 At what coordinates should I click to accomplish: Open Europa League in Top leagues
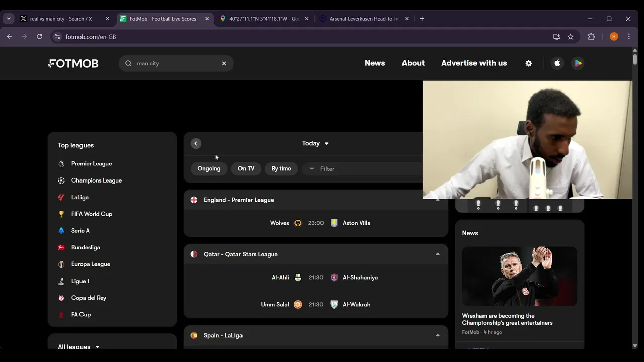click(91, 264)
